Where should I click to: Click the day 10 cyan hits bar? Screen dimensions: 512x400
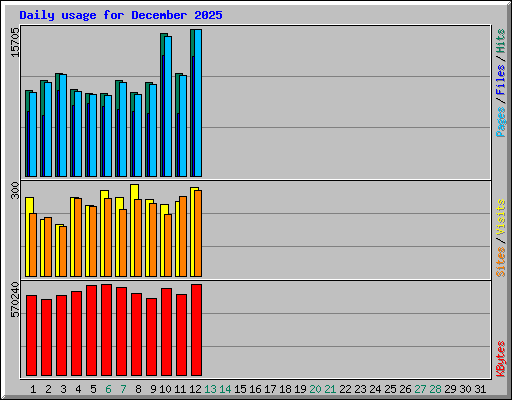[168, 106]
